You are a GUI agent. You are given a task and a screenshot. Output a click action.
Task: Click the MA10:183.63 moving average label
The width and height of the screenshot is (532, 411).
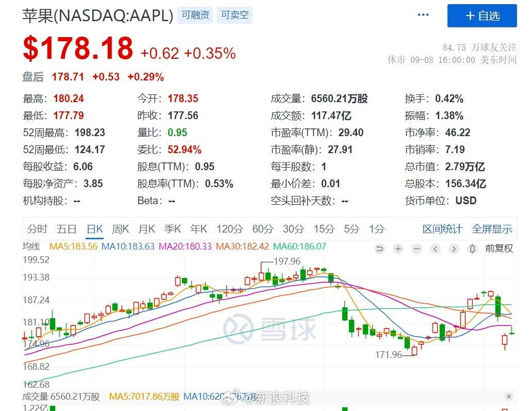click(x=128, y=246)
